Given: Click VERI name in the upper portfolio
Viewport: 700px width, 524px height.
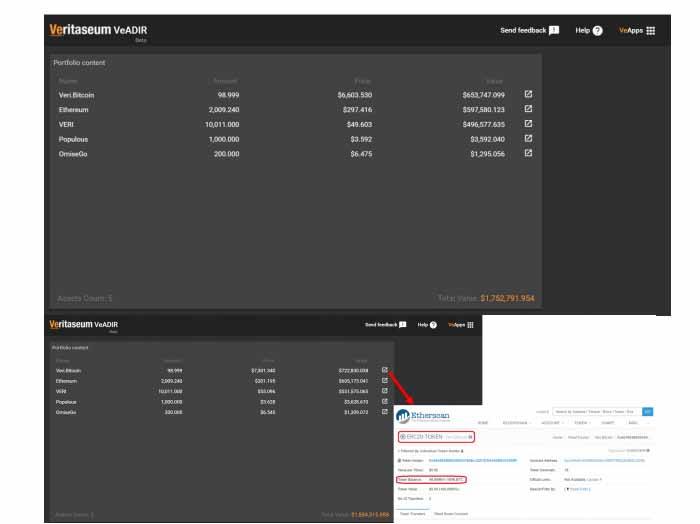Looking at the screenshot, I should tap(66, 125).
